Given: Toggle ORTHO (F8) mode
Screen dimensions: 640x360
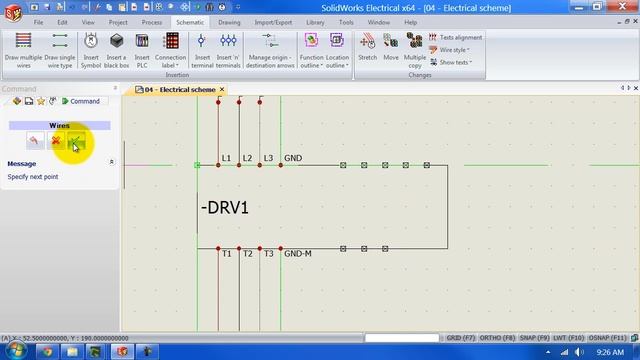Looking at the screenshot, I should click(497, 338).
